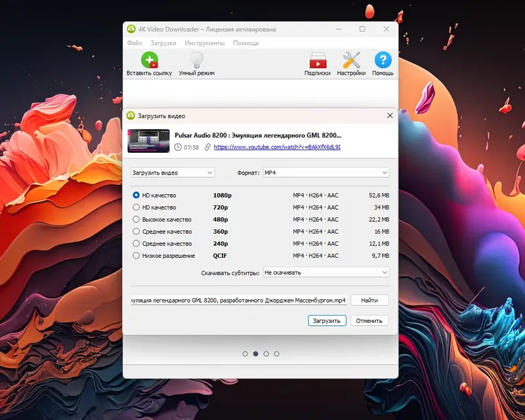Image resolution: width=525 pixels, height=420 pixels.
Task: Click the 9,7 MB size value
Action: [381, 255]
